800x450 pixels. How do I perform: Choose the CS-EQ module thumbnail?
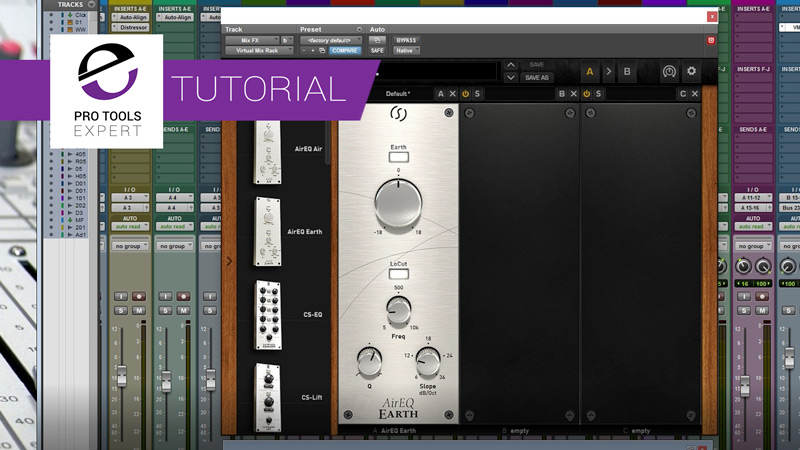(x=268, y=315)
